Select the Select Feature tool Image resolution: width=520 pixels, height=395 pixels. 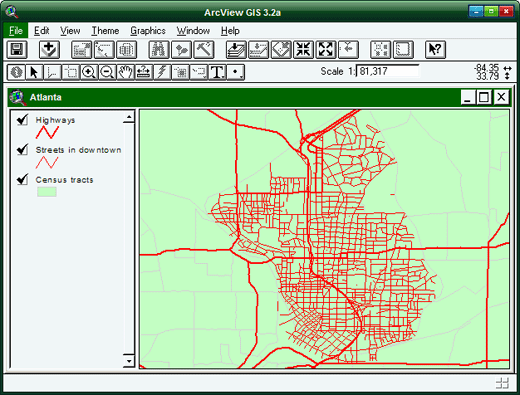click(x=70, y=72)
